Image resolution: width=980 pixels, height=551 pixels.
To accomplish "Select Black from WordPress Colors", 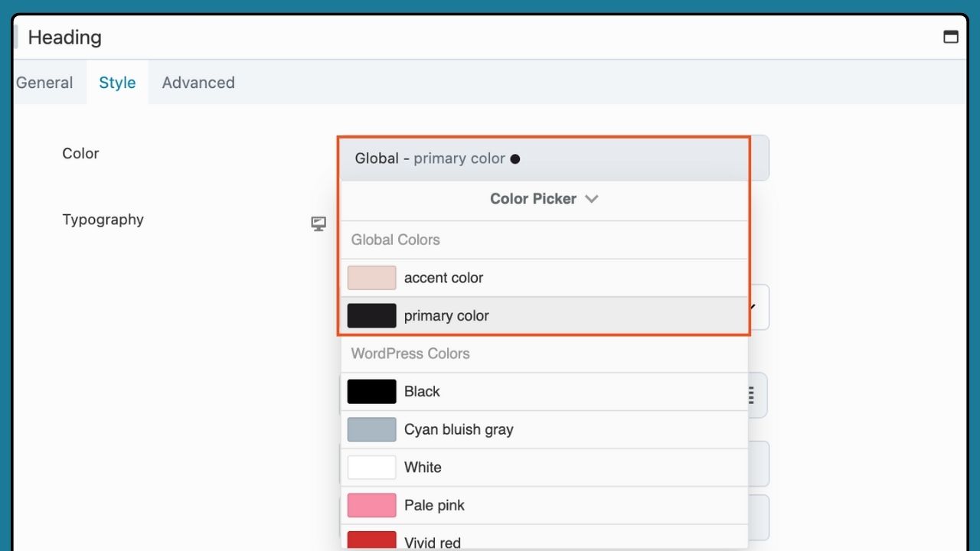I will point(422,391).
